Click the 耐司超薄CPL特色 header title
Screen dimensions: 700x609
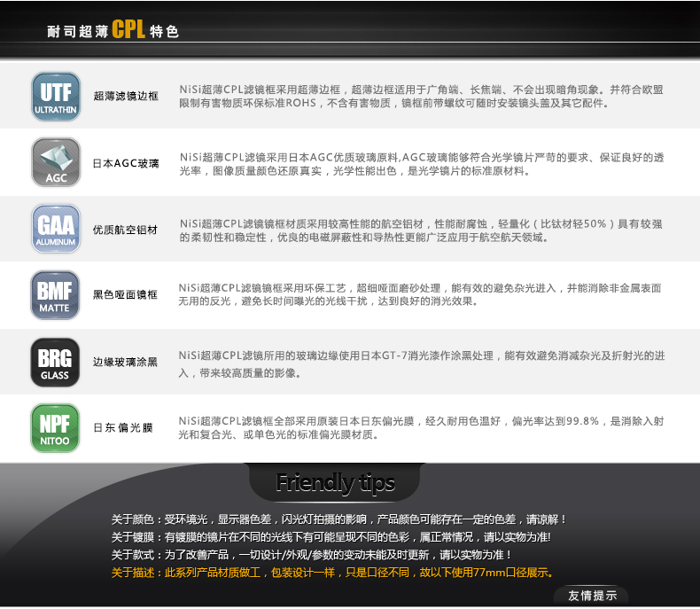pos(113,30)
